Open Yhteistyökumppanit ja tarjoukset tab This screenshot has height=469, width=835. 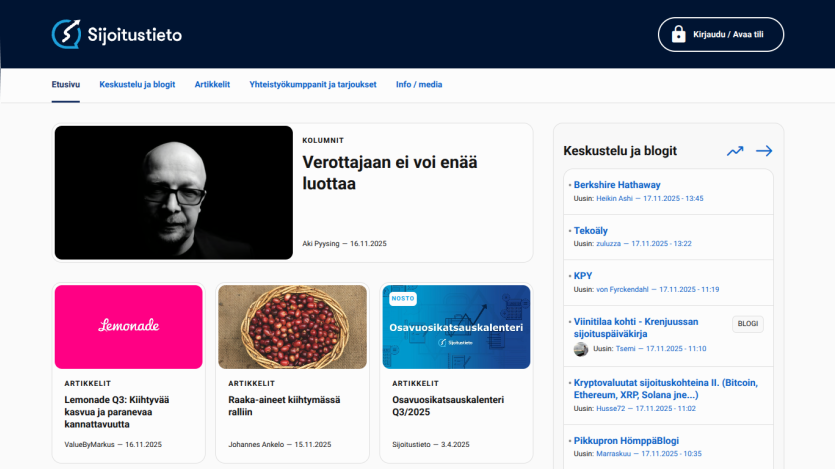coord(313,85)
